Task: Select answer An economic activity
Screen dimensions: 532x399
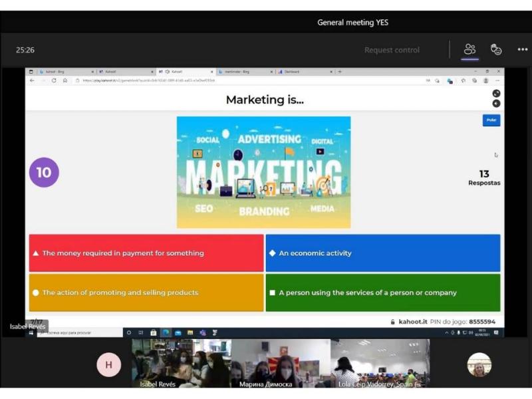Action: click(383, 253)
